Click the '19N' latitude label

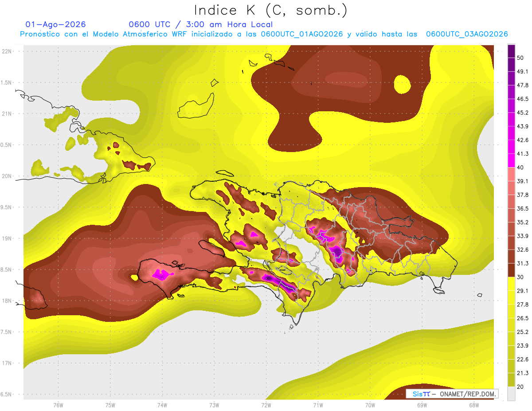[x=7, y=238]
